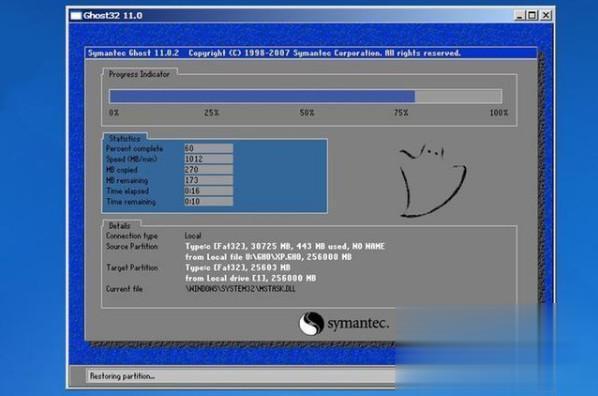The width and height of the screenshot is (598, 396).
Task: Click the Target Partition label
Action: click(x=132, y=268)
